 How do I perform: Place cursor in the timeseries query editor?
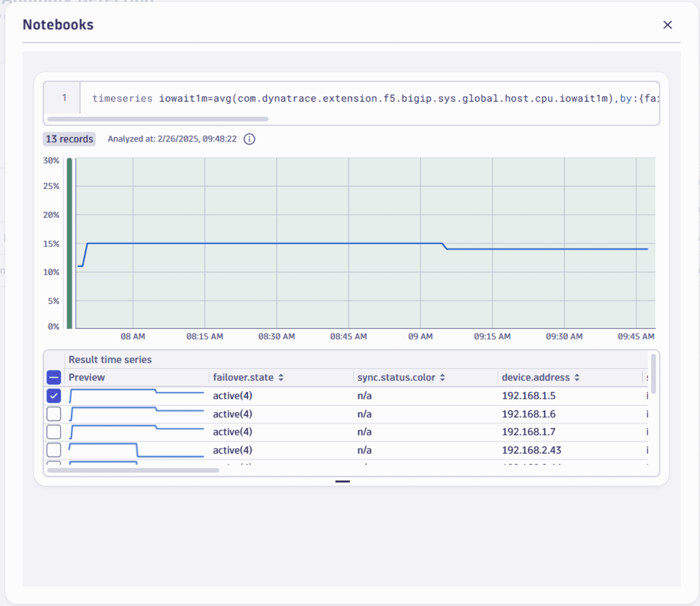328,98
